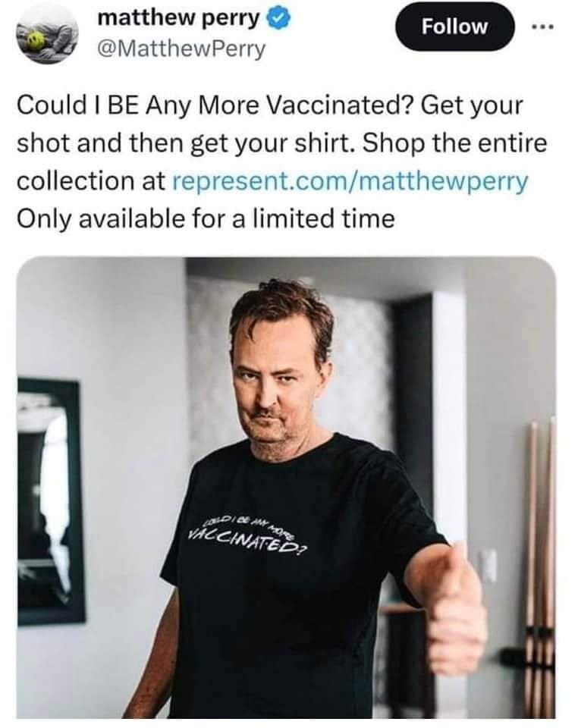Click the wall light switch in the photo
578x728 pixels.
[487, 566]
